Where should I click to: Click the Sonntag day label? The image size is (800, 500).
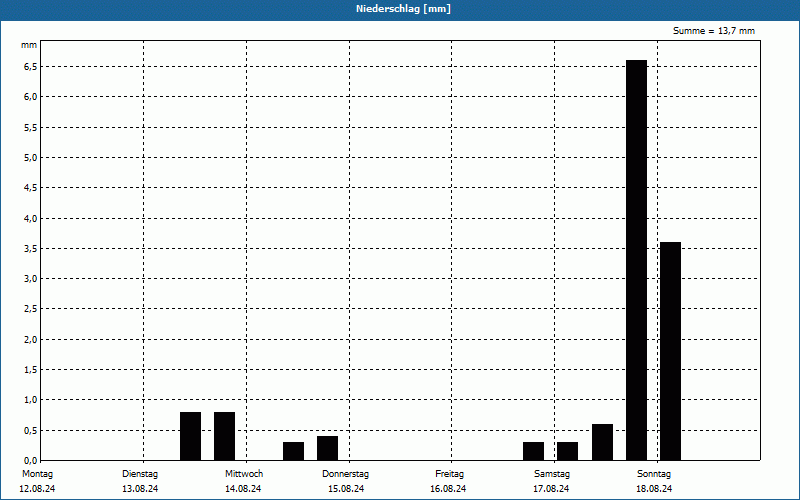pyautogui.click(x=654, y=474)
